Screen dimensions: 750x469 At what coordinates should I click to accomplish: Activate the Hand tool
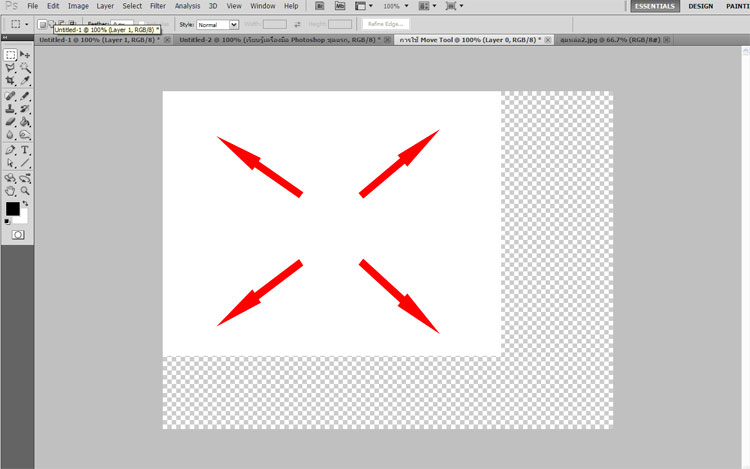10,190
